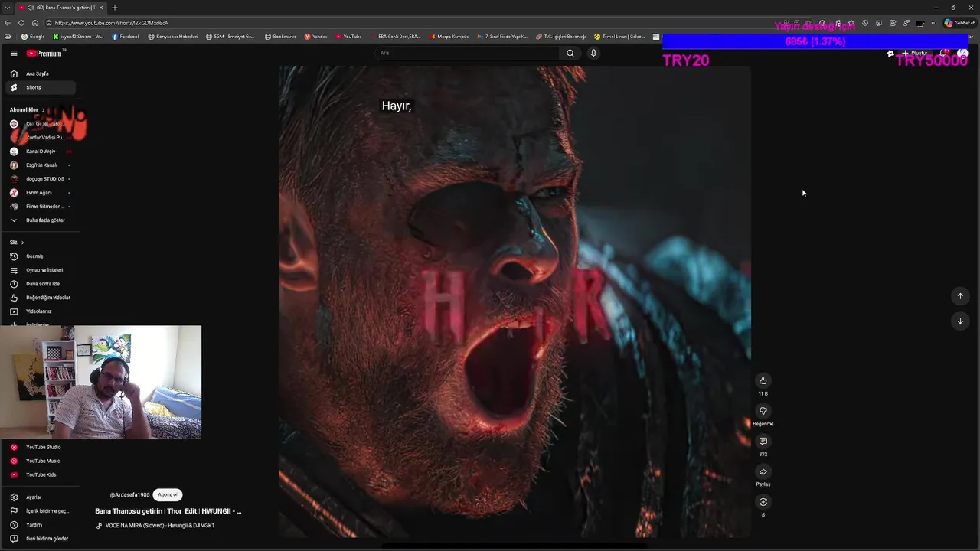Open a new browser tab
Viewport: 980px width, 551px height.
(x=115, y=8)
